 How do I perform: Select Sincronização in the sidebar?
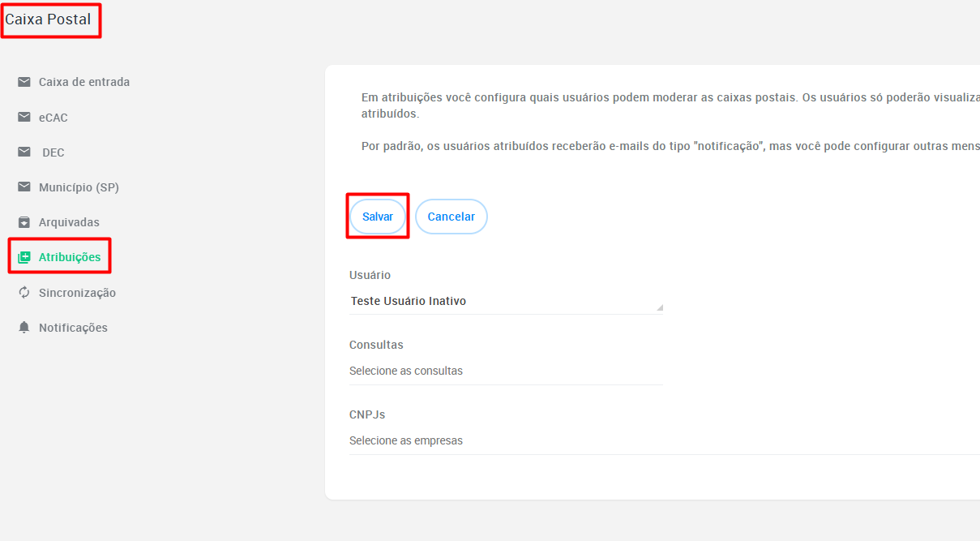(x=77, y=293)
